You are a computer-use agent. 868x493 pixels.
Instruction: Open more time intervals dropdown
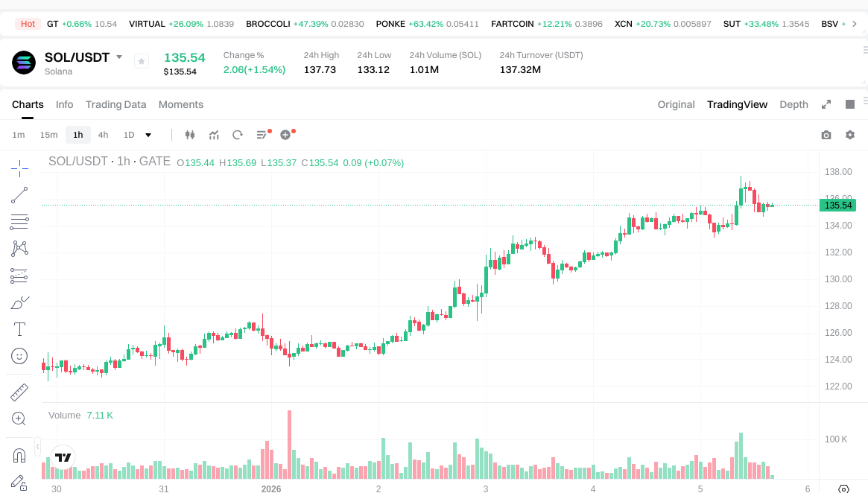[148, 135]
